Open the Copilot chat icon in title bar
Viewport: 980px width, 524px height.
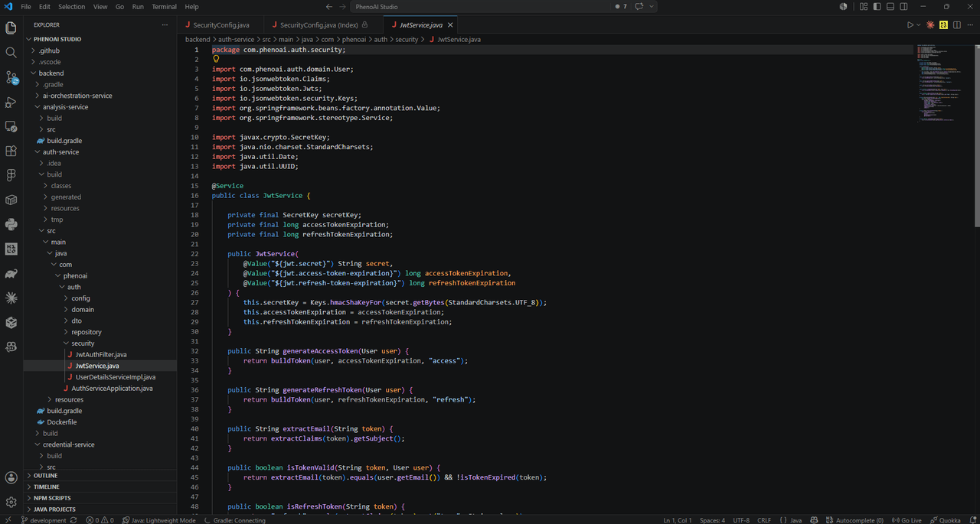pos(639,7)
